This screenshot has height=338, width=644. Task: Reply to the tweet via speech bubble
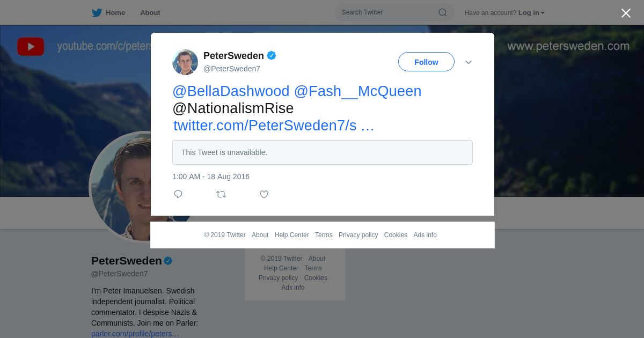click(178, 194)
